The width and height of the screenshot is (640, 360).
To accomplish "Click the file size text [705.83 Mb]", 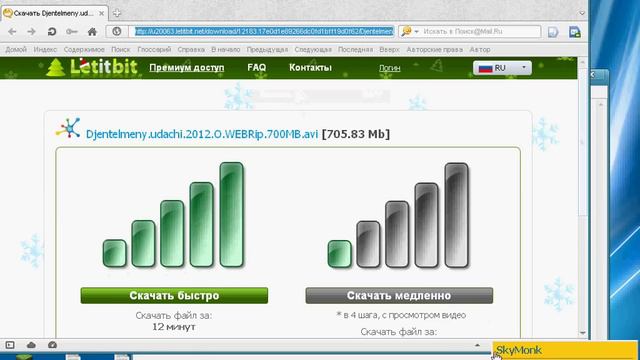I will point(356,134).
